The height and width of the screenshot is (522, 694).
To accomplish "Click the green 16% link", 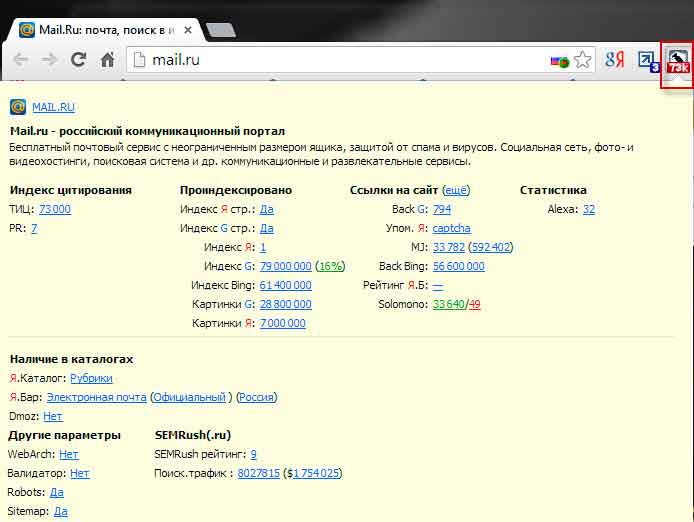I will [330, 266].
